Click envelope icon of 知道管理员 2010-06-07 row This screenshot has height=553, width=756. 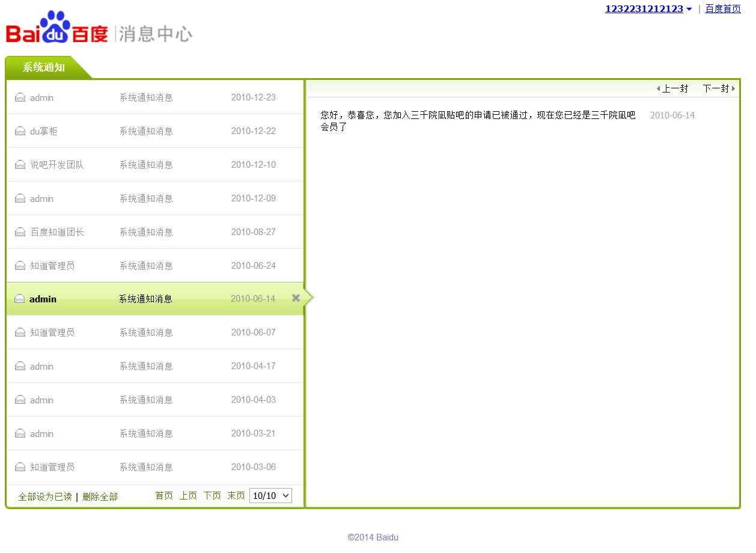coord(20,332)
